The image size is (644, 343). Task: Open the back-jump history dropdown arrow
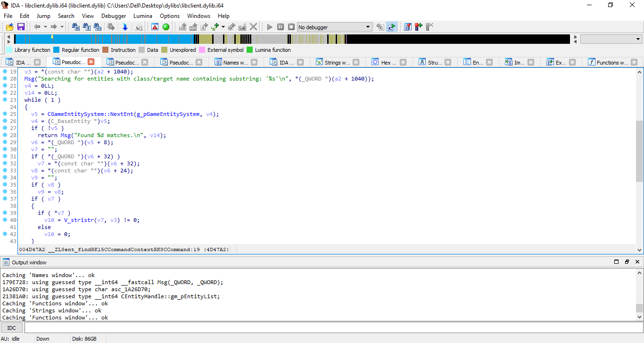(45, 27)
